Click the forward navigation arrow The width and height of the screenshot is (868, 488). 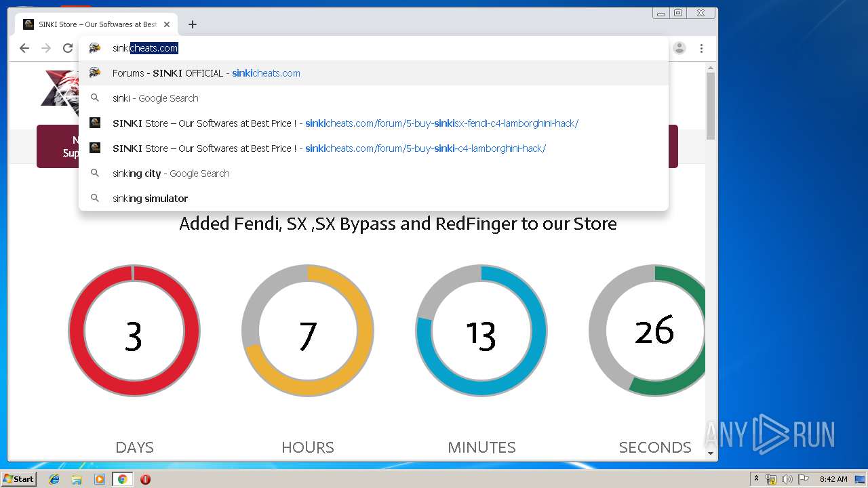(46, 48)
